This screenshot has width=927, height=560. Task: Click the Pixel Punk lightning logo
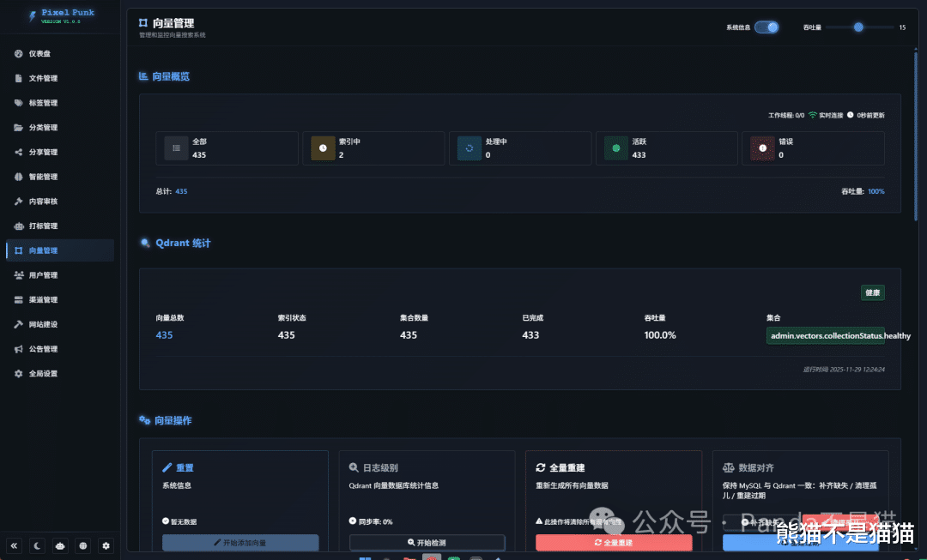32,16
